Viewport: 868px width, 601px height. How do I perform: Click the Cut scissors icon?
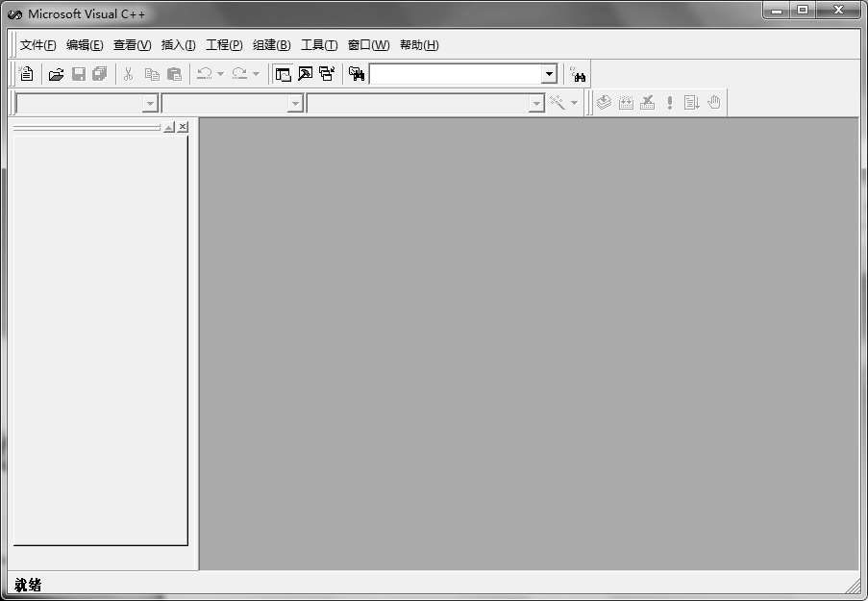[129, 74]
